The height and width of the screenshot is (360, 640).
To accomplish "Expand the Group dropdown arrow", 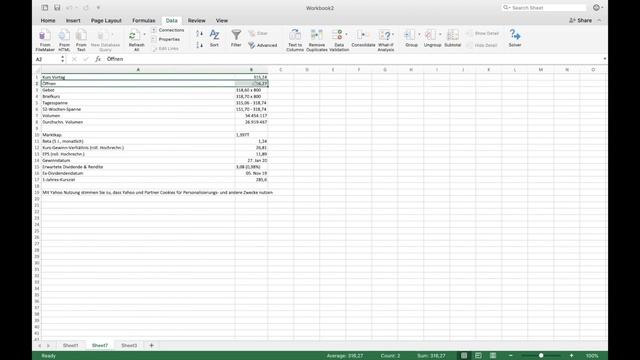I will [419, 34].
